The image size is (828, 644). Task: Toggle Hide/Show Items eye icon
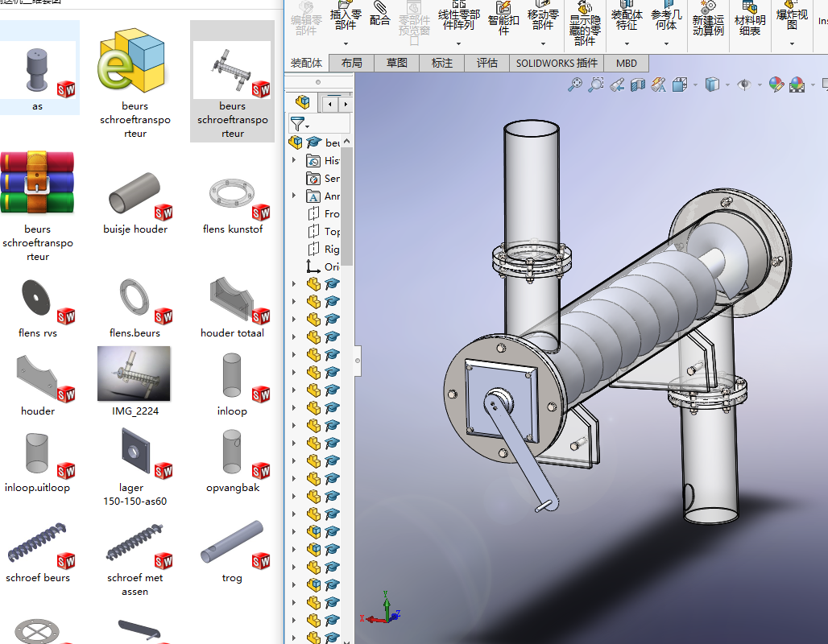click(745, 85)
